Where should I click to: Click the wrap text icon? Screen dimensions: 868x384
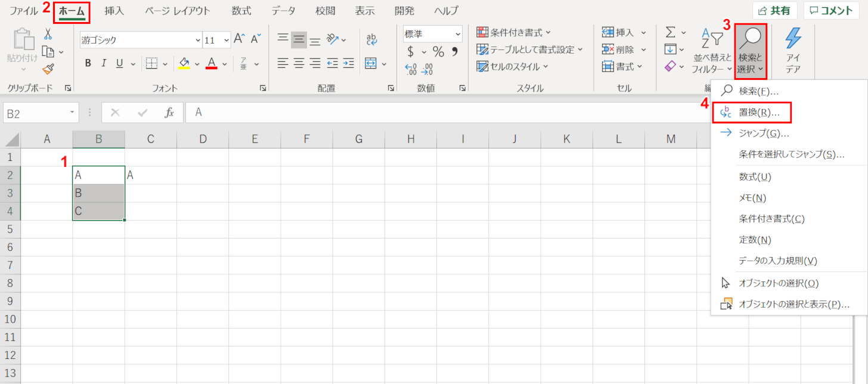coord(371,39)
